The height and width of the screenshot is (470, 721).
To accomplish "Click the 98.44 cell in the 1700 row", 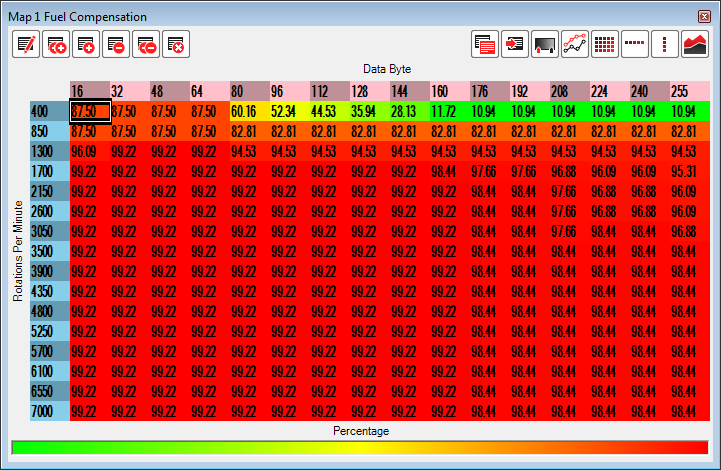I will 450,172.
